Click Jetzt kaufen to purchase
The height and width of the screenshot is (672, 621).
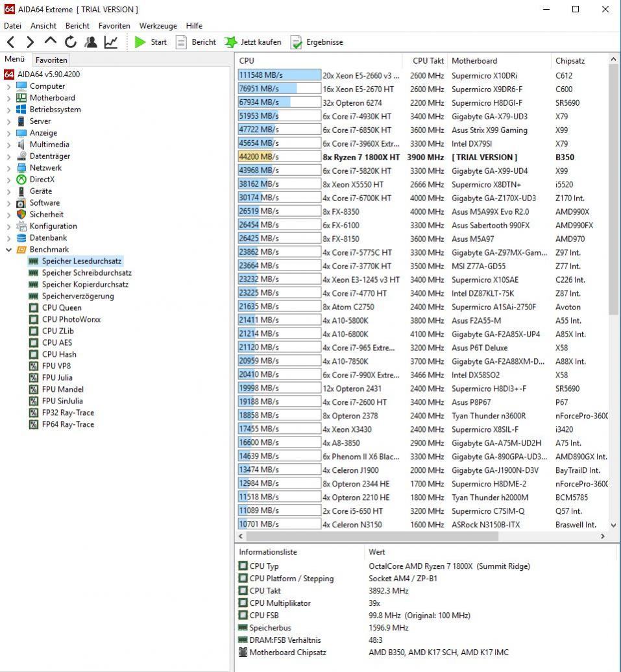coord(253,42)
